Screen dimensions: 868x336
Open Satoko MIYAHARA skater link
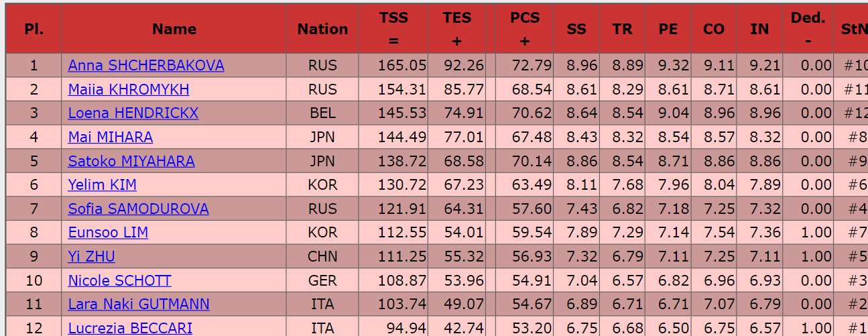(131, 162)
